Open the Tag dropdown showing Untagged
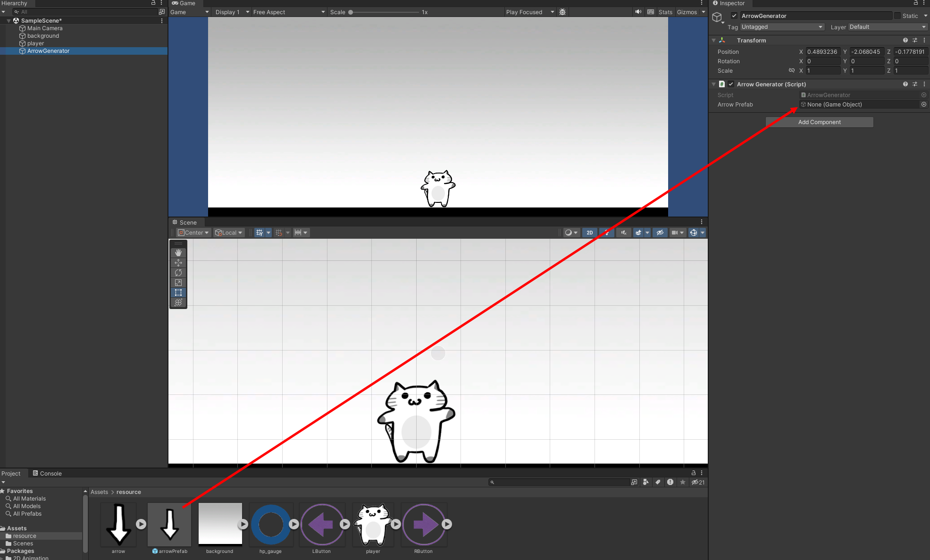 point(782,27)
